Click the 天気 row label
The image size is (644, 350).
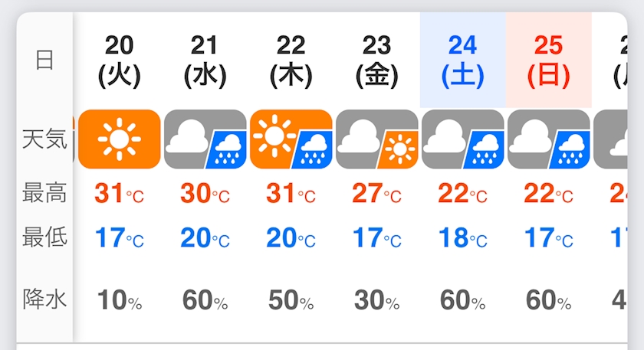click(x=44, y=139)
